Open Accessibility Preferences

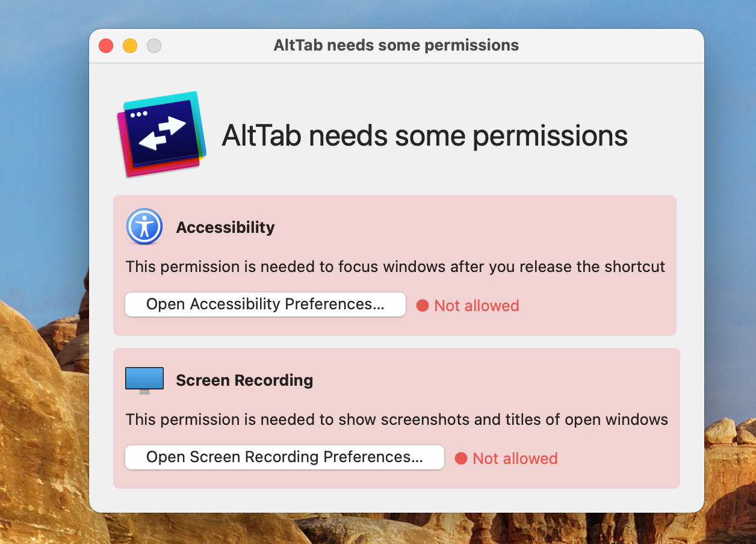click(x=265, y=304)
